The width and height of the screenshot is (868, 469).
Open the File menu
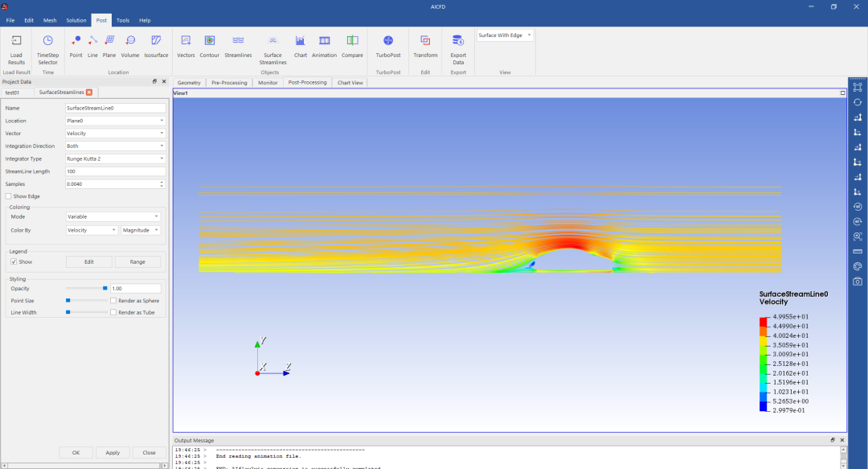(10, 20)
